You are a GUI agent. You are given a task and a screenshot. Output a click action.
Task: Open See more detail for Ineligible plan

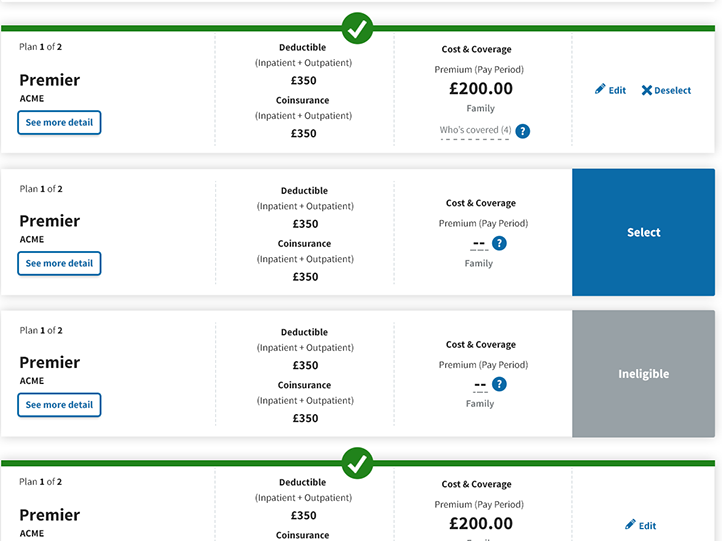[x=59, y=405]
